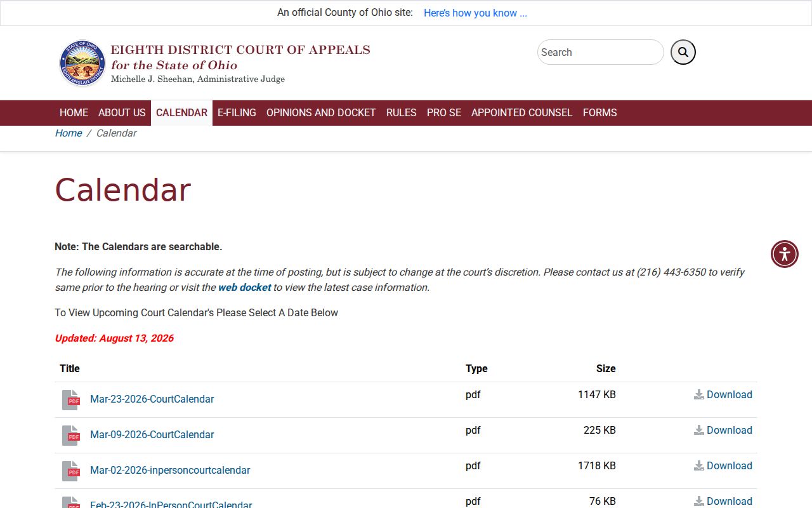Open the accessibility options icon

coord(785,254)
